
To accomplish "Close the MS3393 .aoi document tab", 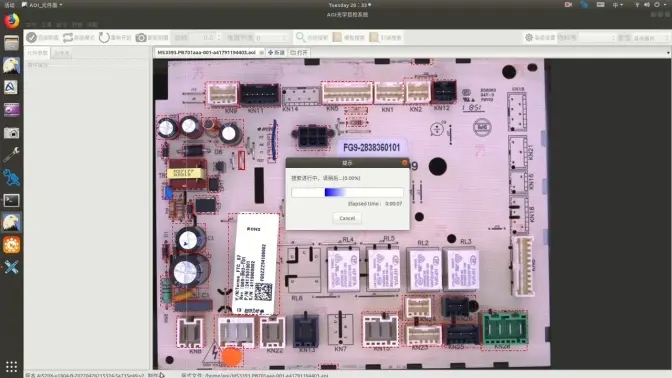I will (x=261, y=53).
